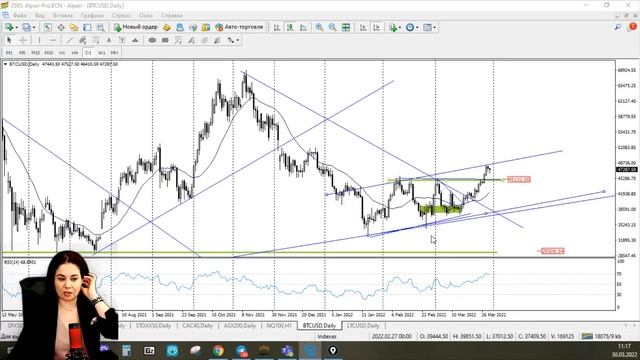Screen dimensions: 640x360
Task: Switch to the ASX200,Daily chart tab
Action: pyautogui.click(x=240, y=326)
